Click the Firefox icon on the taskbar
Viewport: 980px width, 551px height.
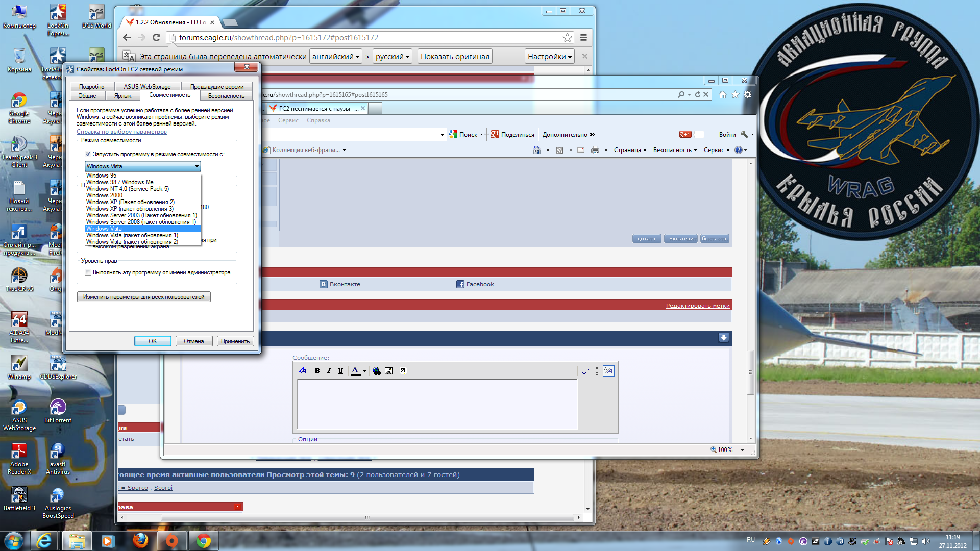click(140, 541)
